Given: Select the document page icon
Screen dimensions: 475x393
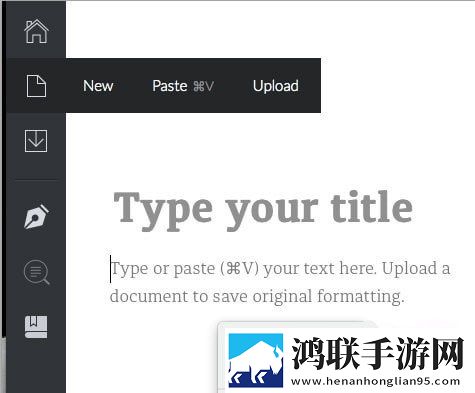Looking at the screenshot, I should point(36,86).
